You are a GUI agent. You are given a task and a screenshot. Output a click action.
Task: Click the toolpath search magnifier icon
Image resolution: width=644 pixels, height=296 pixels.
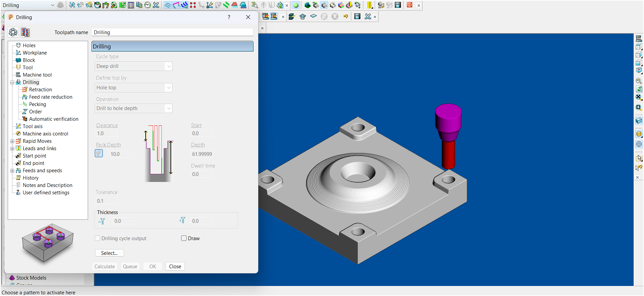click(255, 5)
